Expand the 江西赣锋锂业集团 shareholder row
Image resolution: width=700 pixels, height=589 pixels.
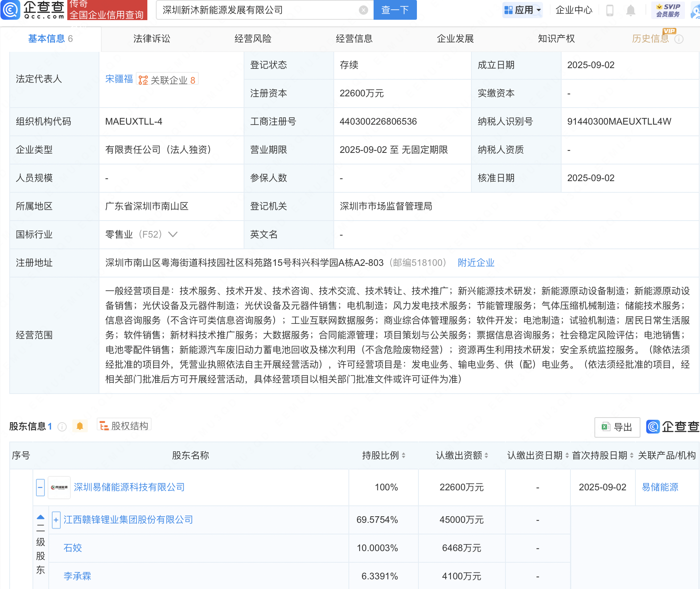tap(56, 520)
